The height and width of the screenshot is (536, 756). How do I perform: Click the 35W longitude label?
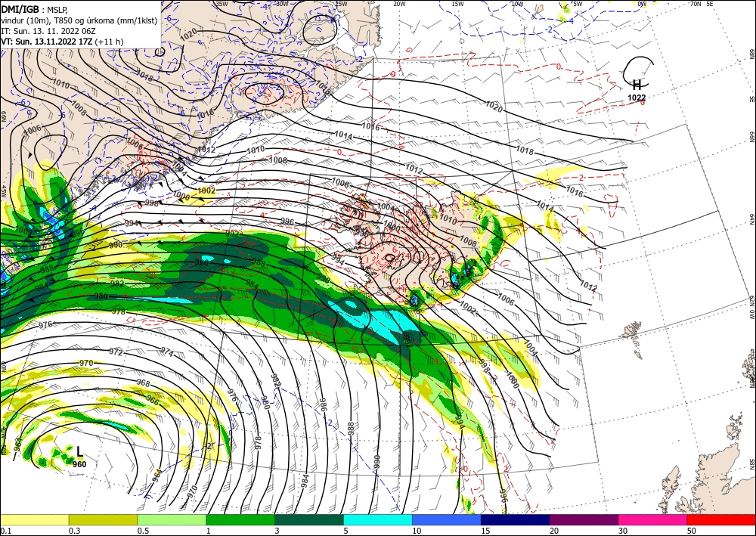click(x=222, y=4)
